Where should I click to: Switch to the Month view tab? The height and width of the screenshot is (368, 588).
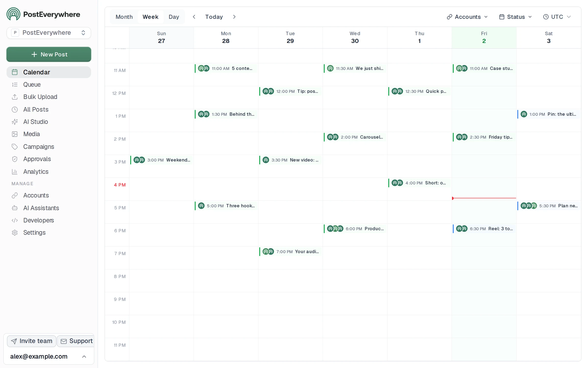[x=124, y=17]
